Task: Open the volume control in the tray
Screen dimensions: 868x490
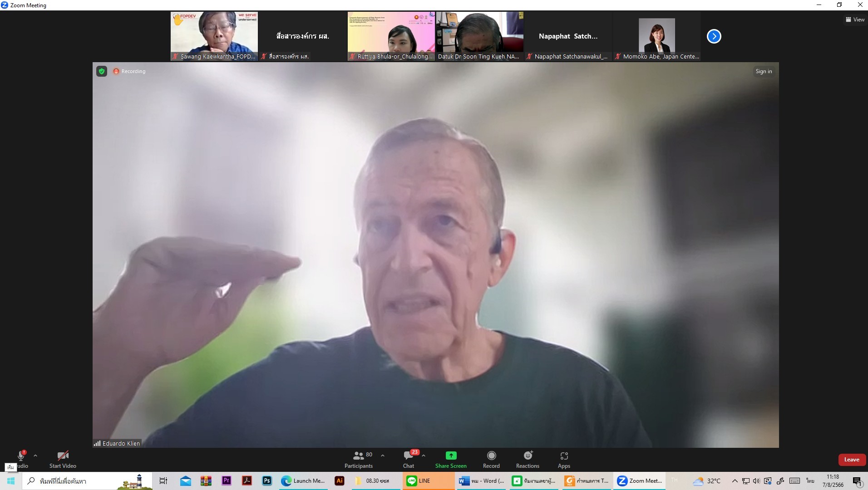Action: (x=756, y=481)
